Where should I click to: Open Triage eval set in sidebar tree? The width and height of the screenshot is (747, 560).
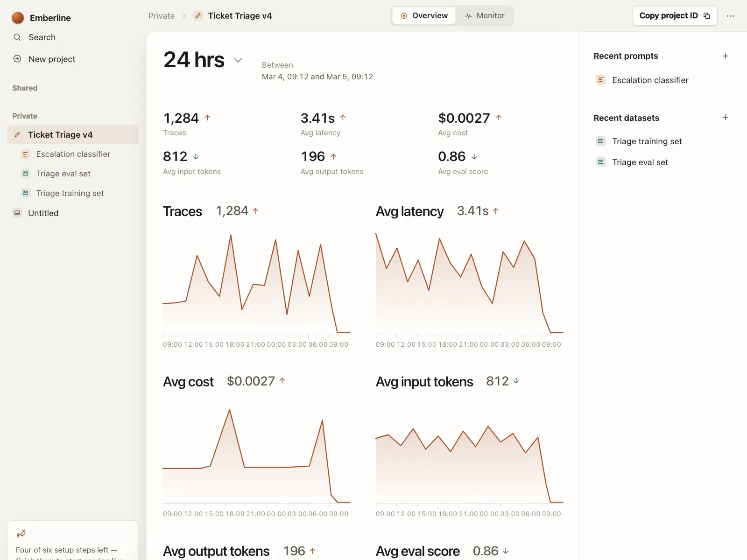point(63,174)
